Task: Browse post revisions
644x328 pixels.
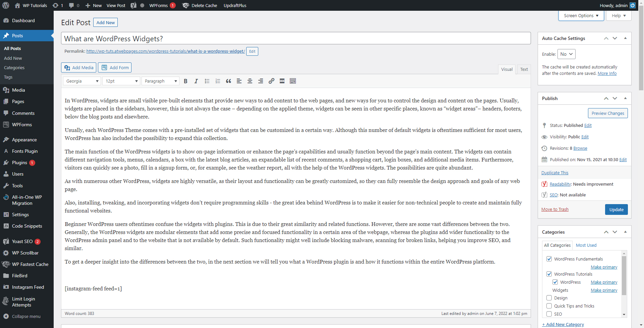Action: (580, 148)
